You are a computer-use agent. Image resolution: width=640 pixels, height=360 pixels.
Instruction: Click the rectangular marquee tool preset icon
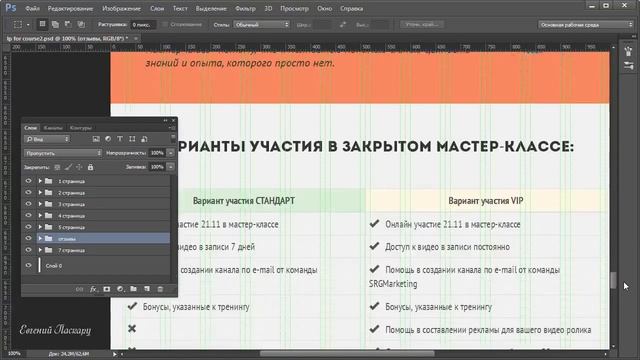click(x=18, y=24)
